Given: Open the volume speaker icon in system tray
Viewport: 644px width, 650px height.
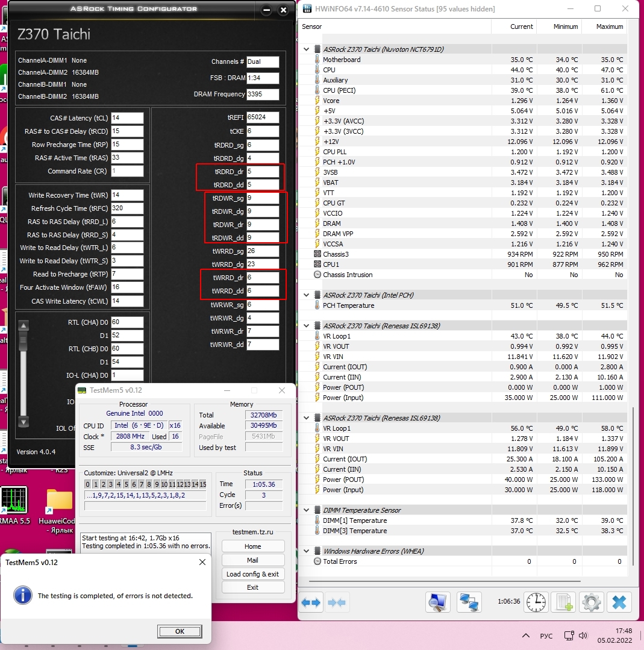Looking at the screenshot, I should click(x=583, y=636).
